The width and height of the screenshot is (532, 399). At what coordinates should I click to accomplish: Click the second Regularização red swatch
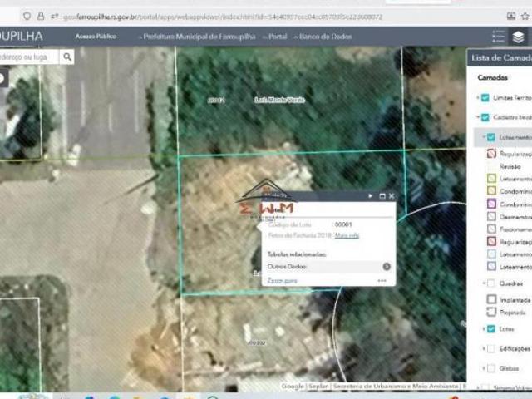pyautogui.click(x=491, y=241)
